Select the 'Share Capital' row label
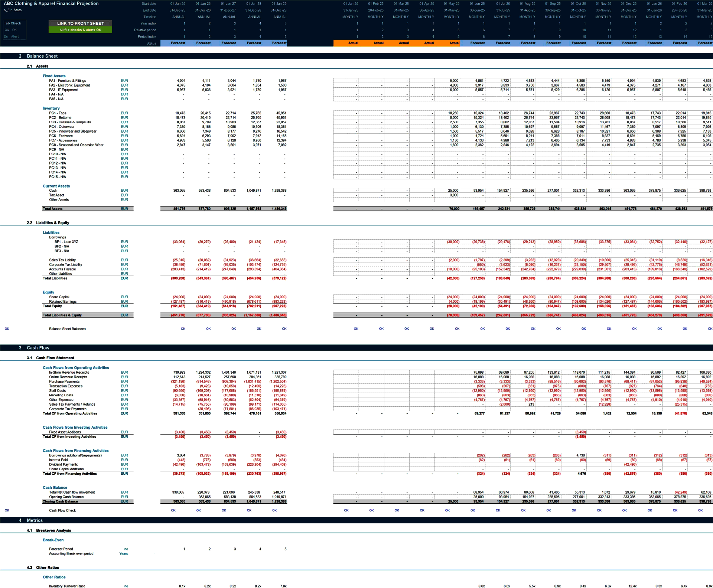The width and height of the screenshot is (713, 588). pos(59,297)
